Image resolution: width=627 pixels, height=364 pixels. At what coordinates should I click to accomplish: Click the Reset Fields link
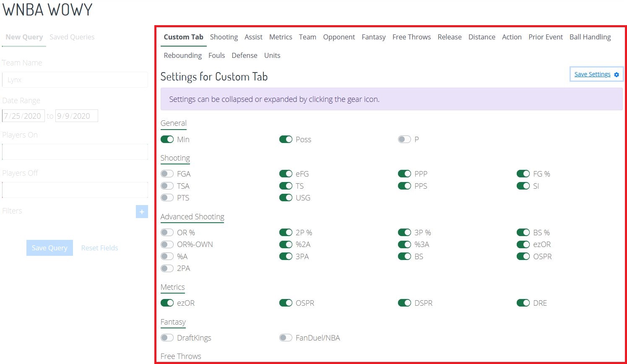click(99, 247)
